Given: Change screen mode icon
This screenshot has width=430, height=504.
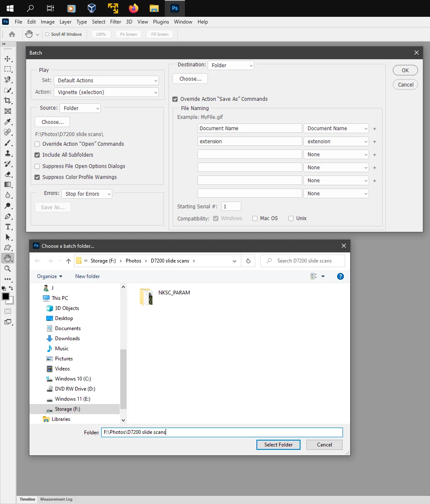Looking at the screenshot, I should (x=8, y=322).
